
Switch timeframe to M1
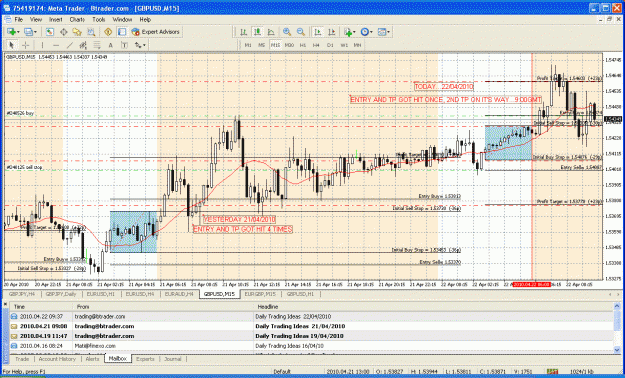click(248, 45)
